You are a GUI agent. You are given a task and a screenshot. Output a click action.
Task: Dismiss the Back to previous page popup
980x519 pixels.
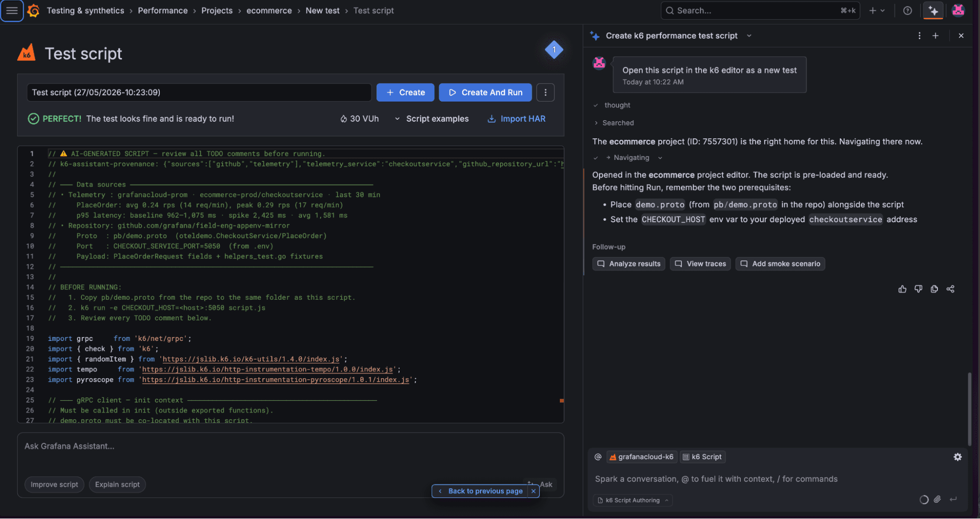[533, 491]
